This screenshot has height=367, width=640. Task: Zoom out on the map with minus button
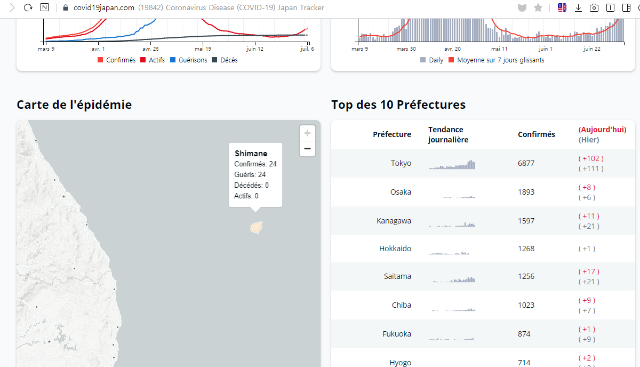(307, 149)
